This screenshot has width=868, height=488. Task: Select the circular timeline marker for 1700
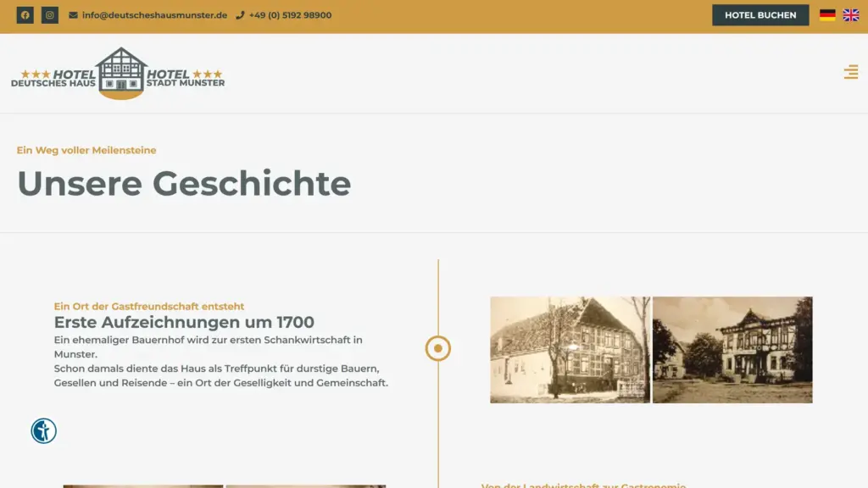click(438, 348)
